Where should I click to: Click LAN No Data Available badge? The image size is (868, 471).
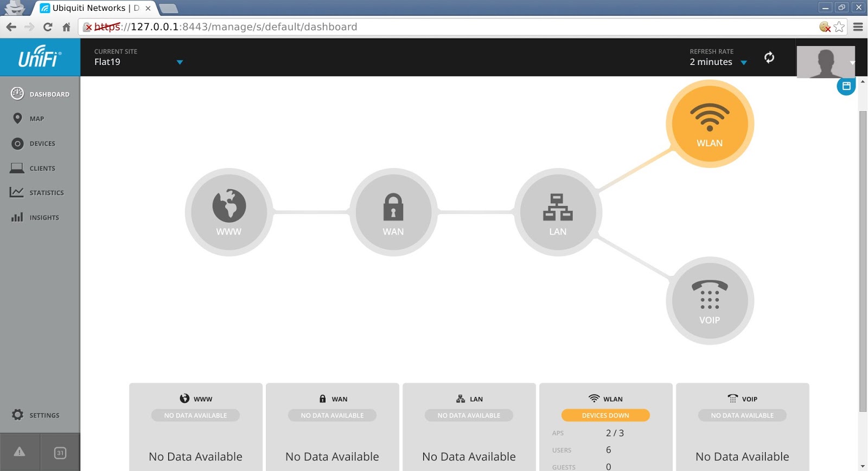469,415
